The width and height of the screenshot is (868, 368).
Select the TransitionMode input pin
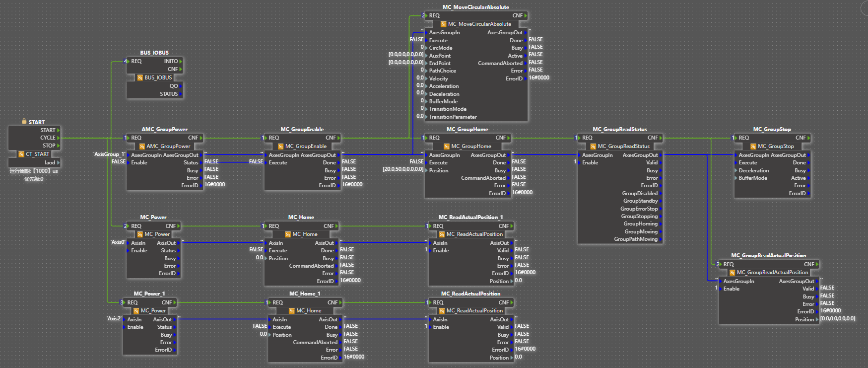(446, 109)
